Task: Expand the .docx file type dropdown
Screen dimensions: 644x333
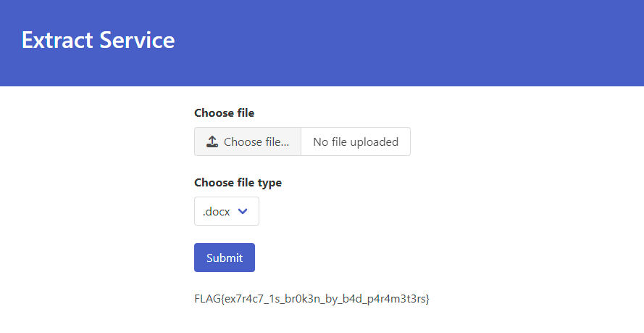Action: point(227,211)
